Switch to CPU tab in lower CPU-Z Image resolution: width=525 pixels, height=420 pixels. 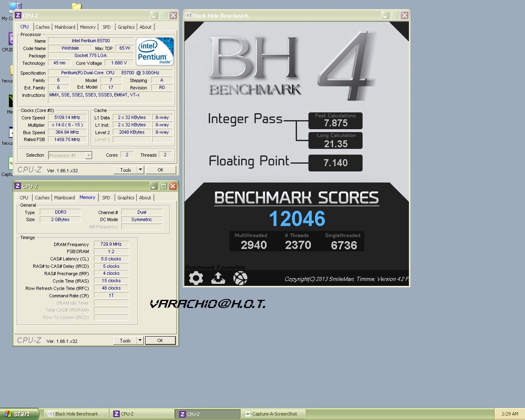(x=24, y=198)
